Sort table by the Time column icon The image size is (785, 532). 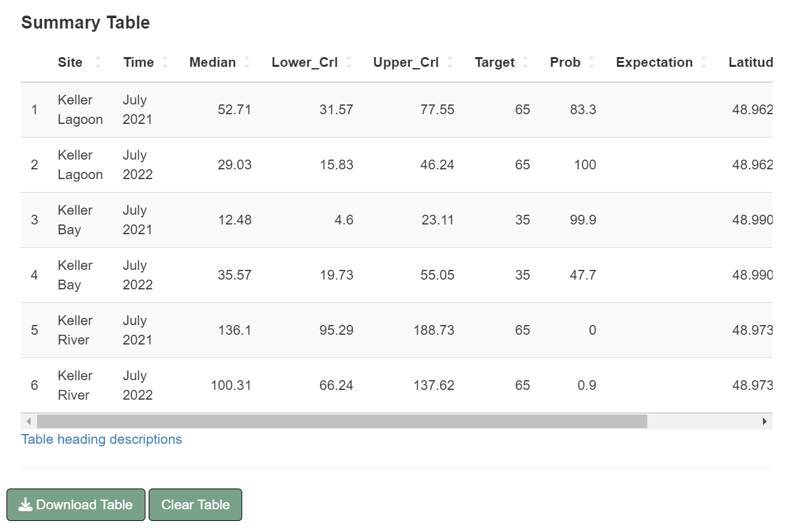tap(165, 62)
